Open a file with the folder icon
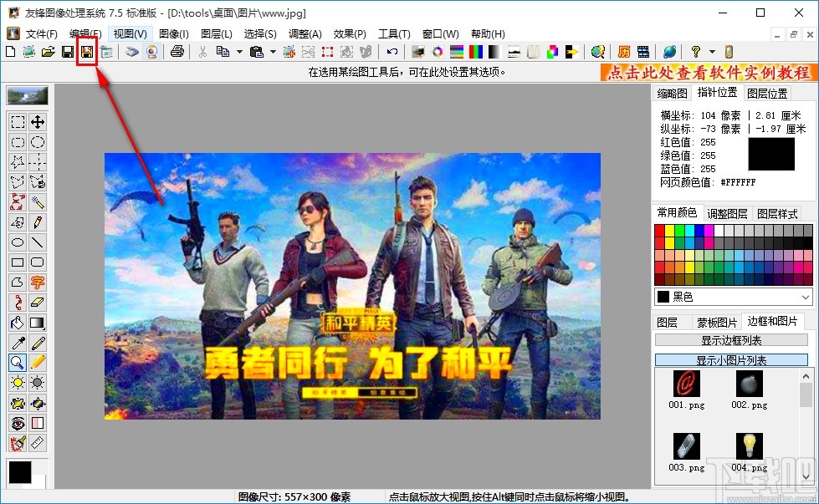819x504 pixels. 48,52
